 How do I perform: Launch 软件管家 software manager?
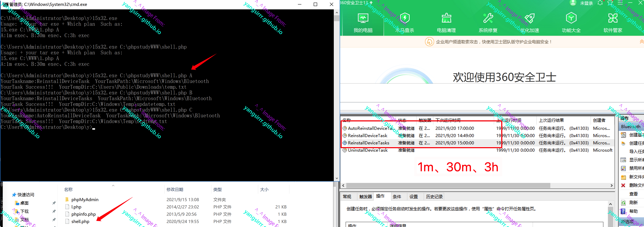pyautogui.click(x=612, y=23)
